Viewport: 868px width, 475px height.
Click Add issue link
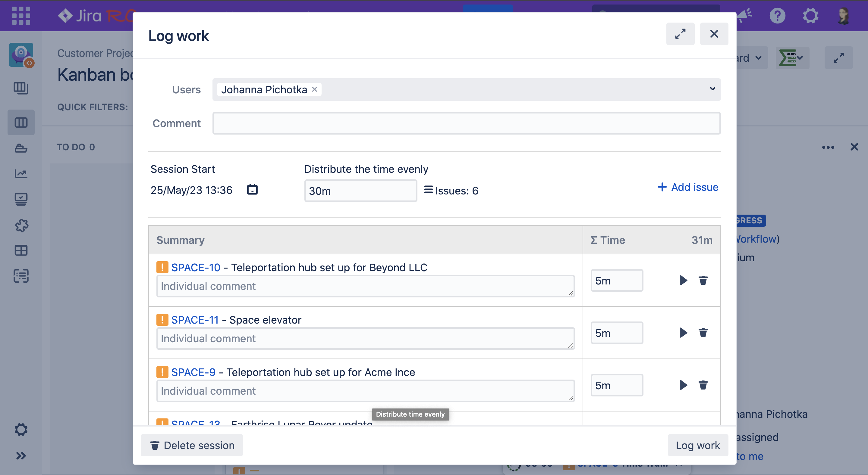tap(688, 187)
